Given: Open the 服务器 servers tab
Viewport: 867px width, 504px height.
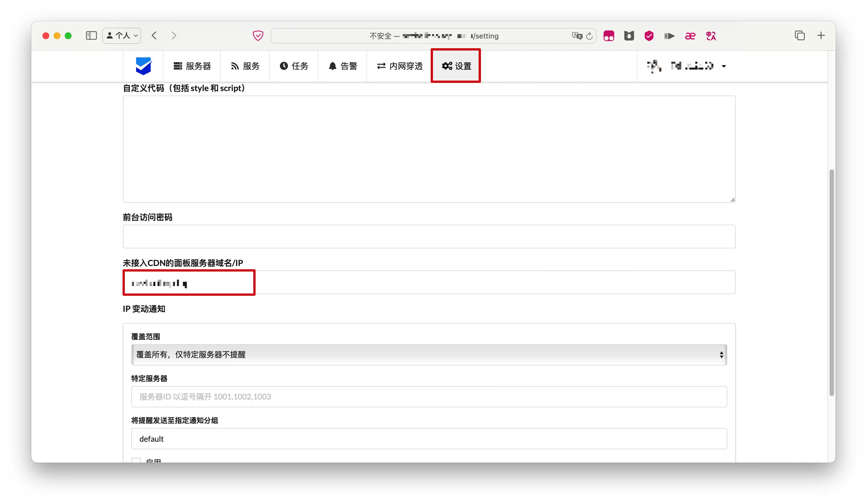Looking at the screenshot, I should point(192,66).
